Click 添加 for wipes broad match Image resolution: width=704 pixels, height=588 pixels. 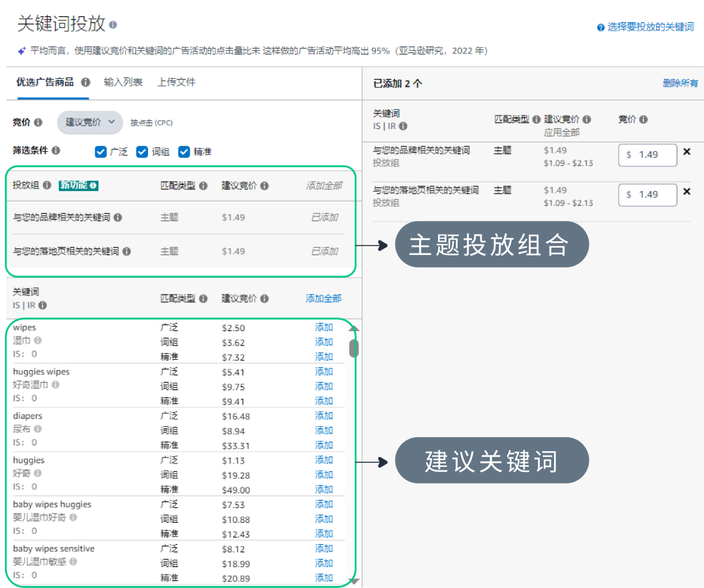coord(324,327)
